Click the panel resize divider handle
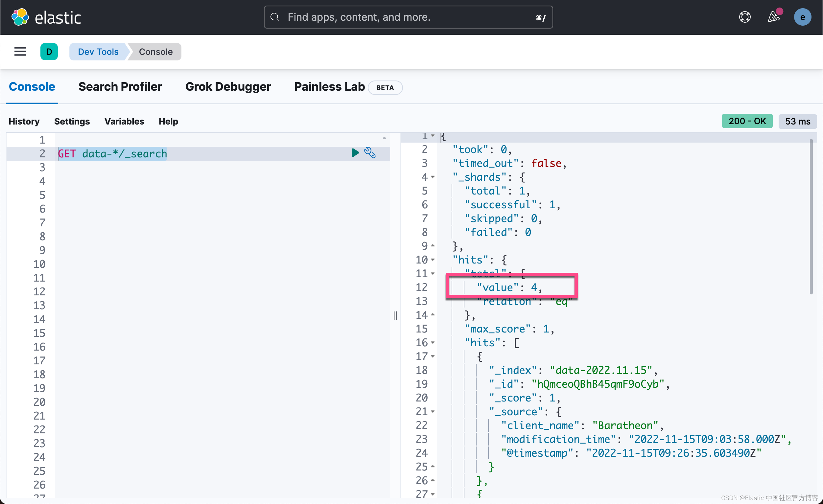Screen dimensions: 823x504 395,316
